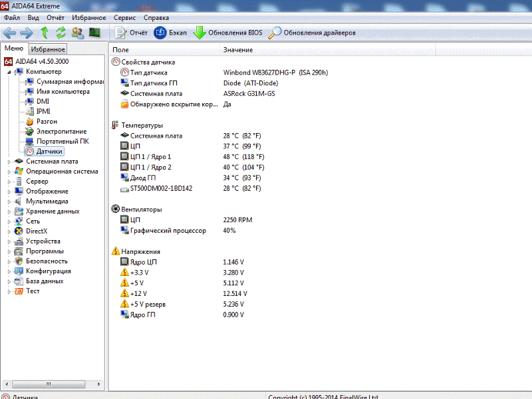Select the AIDA64 v4.50.3000 root node
This screenshot has width=532, height=399.
(x=37, y=61)
